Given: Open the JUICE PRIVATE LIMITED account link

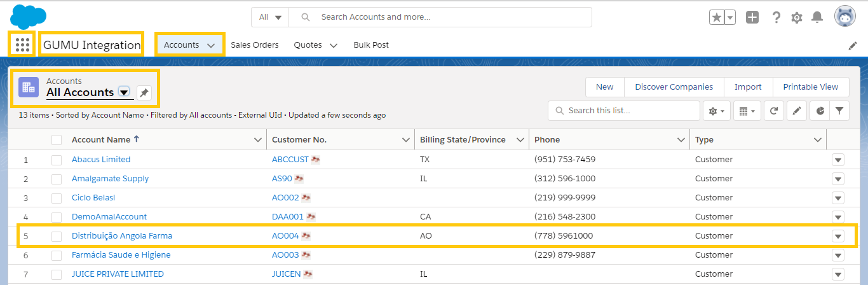Looking at the screenshot, I should (118, 274).
